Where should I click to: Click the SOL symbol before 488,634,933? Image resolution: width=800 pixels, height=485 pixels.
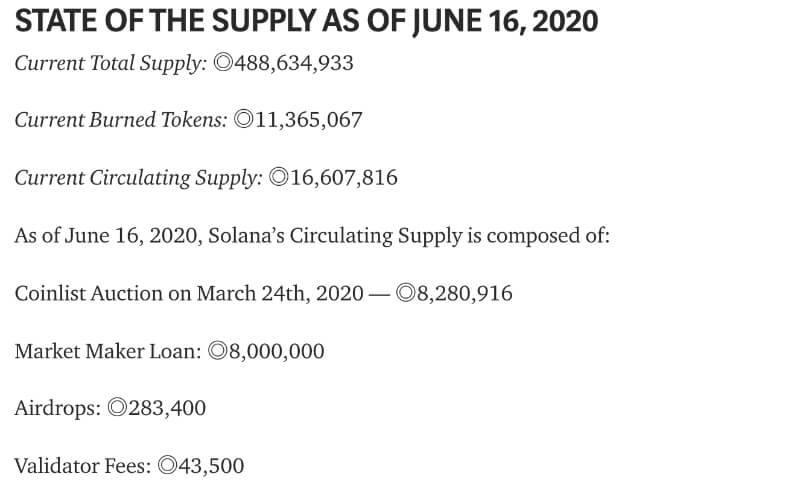(224, 64)
